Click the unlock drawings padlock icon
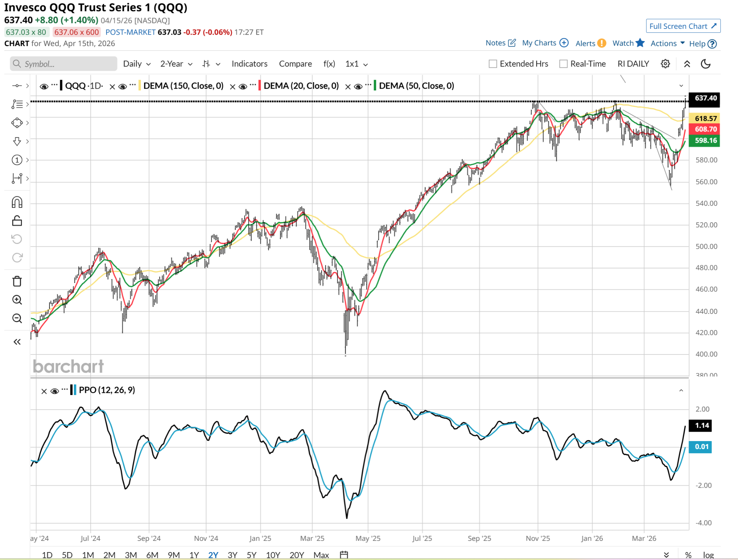Screen dimensions: 738x560 pos(17,221)
